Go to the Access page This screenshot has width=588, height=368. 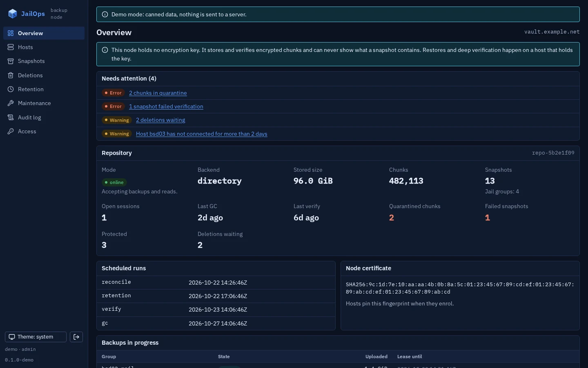(x=44, y=131)
